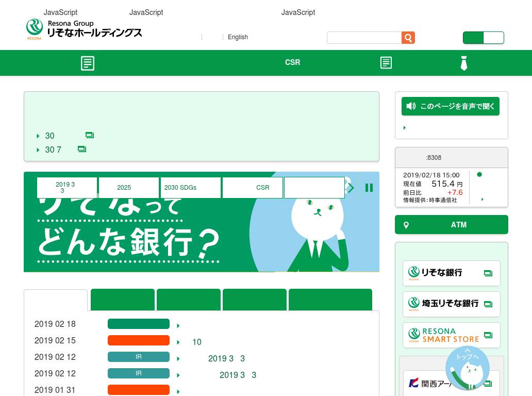Screen dimensions: 532x396
Task: Select the CSR carousel tab
Action: tap(253, 187)
